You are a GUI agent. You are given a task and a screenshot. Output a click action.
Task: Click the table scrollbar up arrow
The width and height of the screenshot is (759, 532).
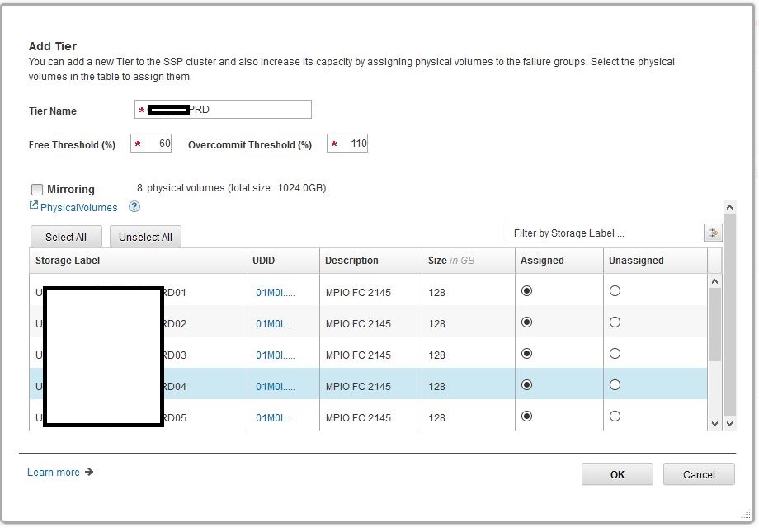pos(715,282)
